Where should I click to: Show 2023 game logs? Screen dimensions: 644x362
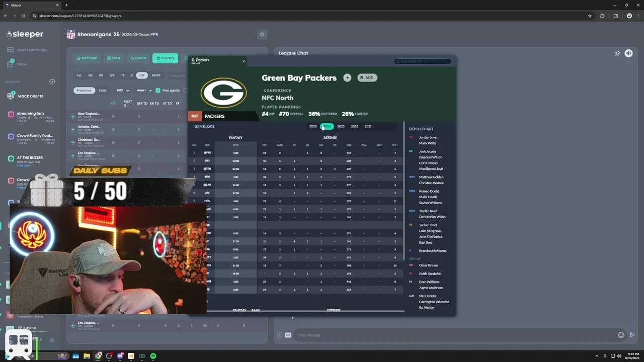pos(341,126)
